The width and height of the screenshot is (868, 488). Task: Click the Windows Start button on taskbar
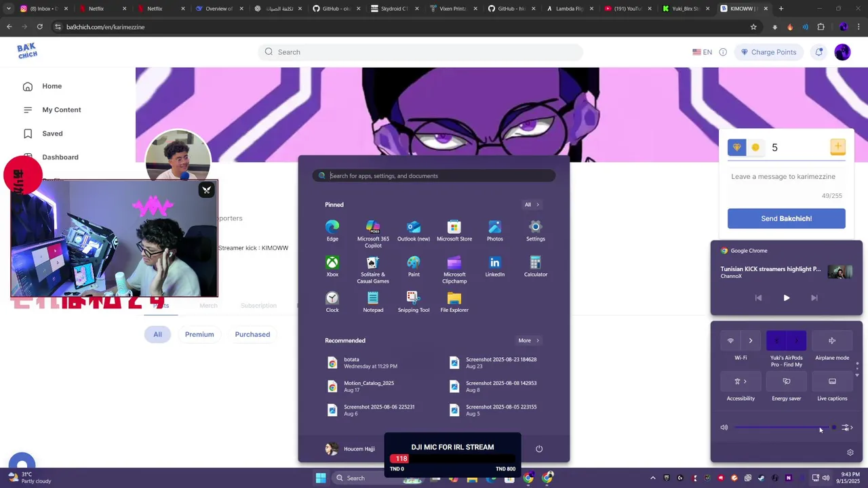point(321,478)
